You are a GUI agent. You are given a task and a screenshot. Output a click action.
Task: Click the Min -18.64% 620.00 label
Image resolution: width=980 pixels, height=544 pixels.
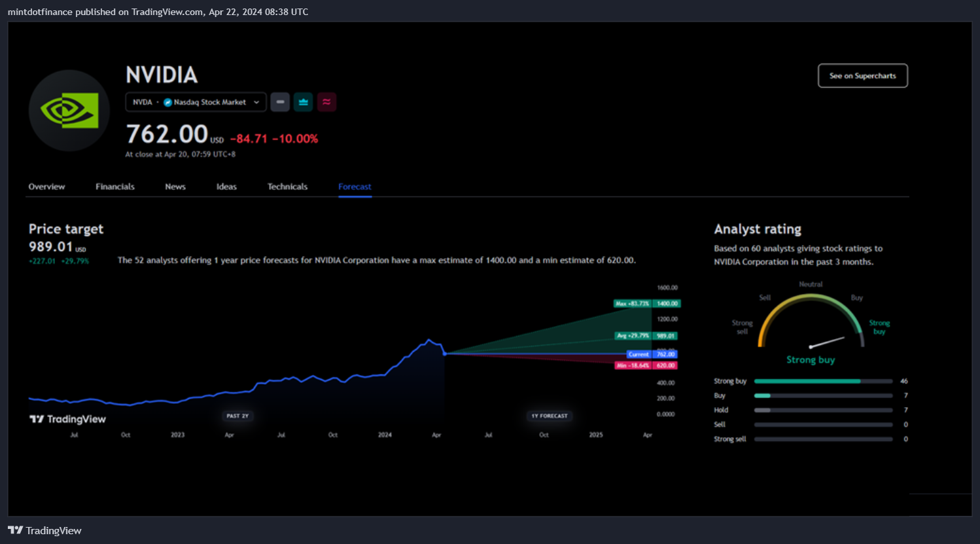(646, 365)
